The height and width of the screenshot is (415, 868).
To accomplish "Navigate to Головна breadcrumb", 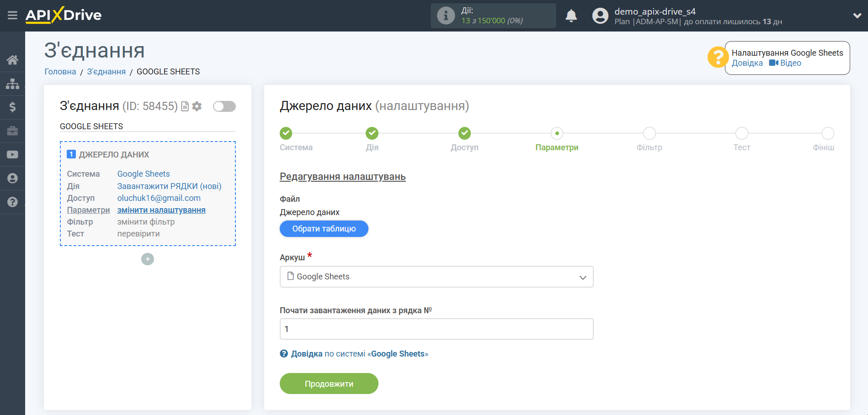I will pos(59,71).
